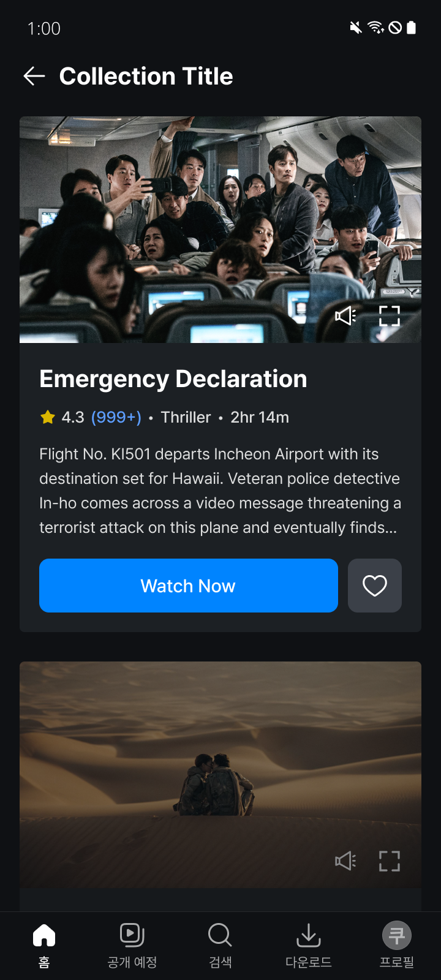This screenshot has height=980, width=441.
Task: Go to the 다운로드 downloads tab
Action: coord(309,946)
